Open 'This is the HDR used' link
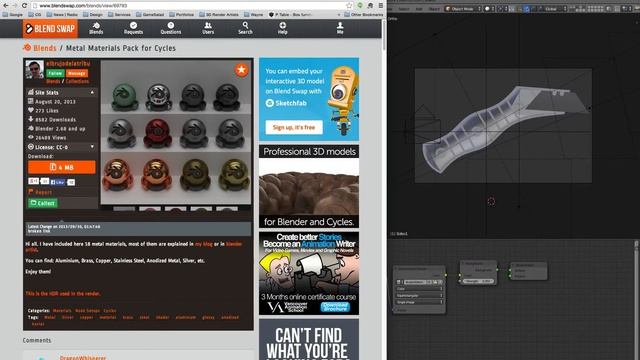The image size is (640, 360). pyautogui.click(x=63, y=293)
